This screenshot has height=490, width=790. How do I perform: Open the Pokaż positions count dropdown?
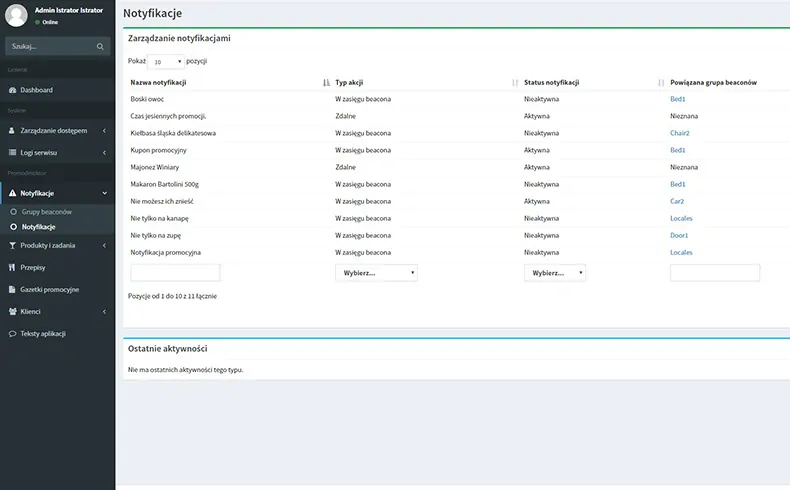(165, 62)
